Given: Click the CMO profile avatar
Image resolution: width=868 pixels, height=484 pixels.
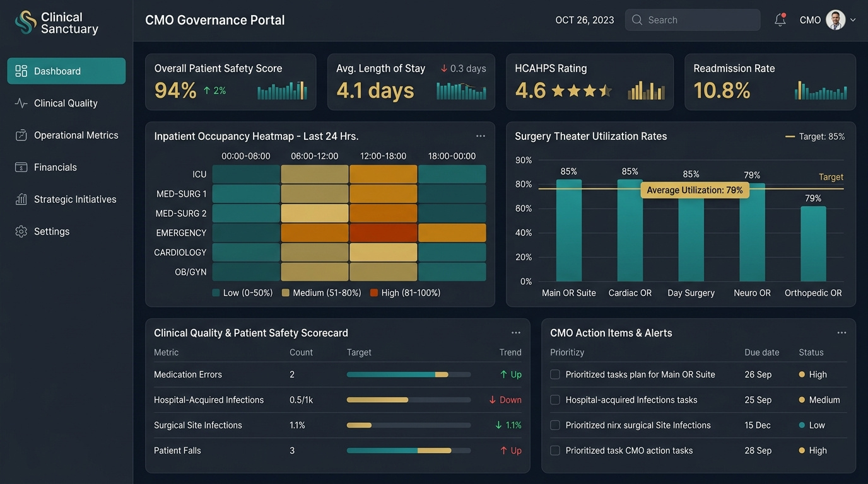Looking at the screenshot, I should tap(836, 20).
